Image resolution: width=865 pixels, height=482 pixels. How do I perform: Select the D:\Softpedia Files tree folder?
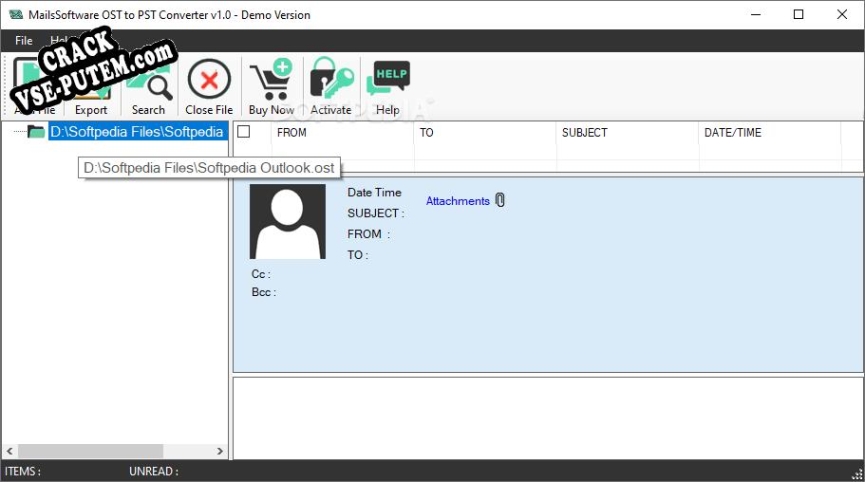click(137, 132)
